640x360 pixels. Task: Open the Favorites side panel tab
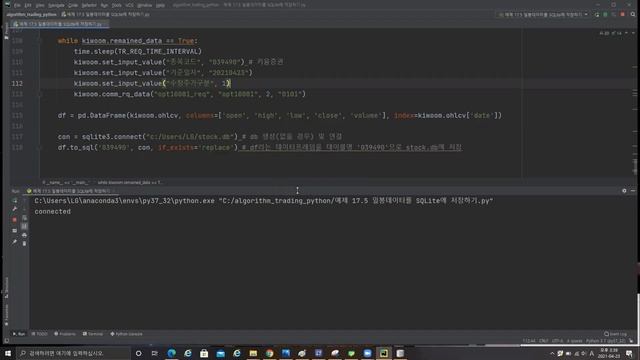click(x=6, y=316)
